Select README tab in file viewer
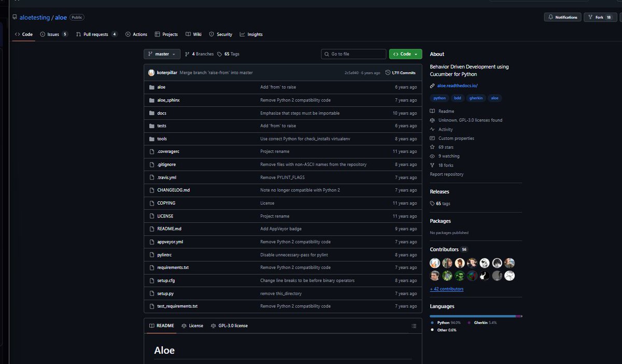The width and height of the screenshot is (622, 364). pos(162,326)
